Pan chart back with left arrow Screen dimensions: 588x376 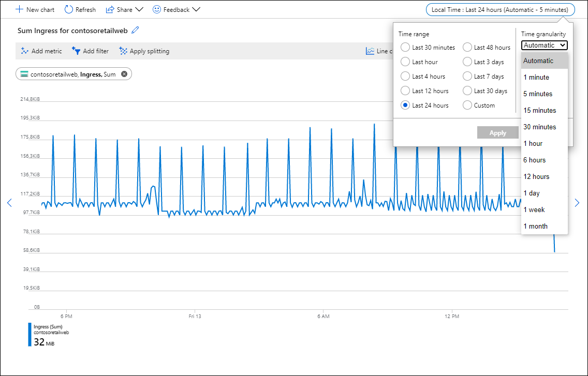point(9,203)
